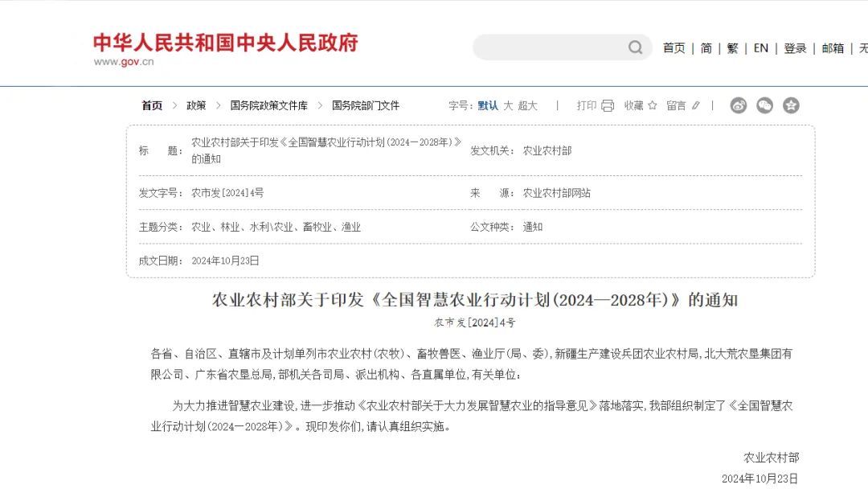
Task: Click the 登录 link
Action: pos(795,48)
